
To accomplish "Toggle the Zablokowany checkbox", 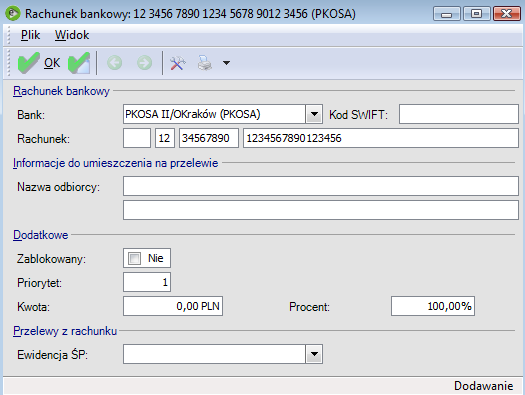I will 134,258.
